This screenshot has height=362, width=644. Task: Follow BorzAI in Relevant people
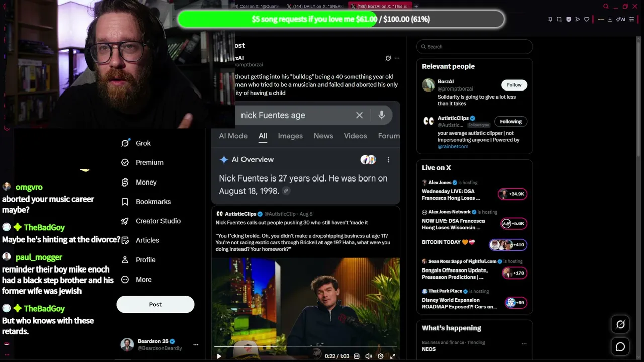pyautogui.click(x=514, y=85)
